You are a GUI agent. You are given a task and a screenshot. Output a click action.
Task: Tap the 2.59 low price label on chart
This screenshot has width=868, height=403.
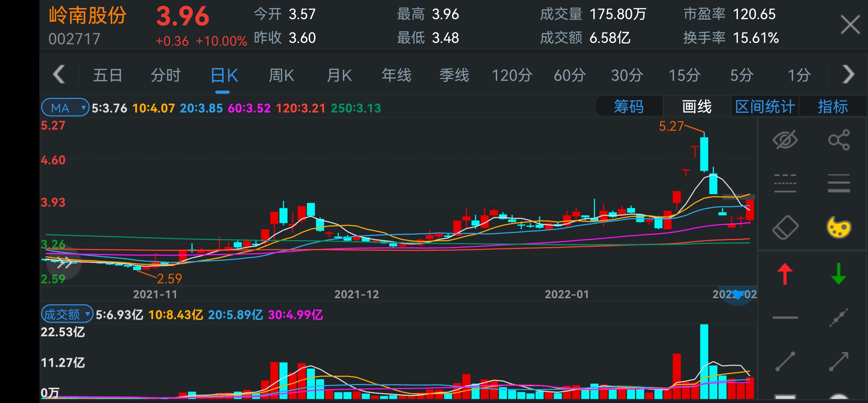point(170,279)
